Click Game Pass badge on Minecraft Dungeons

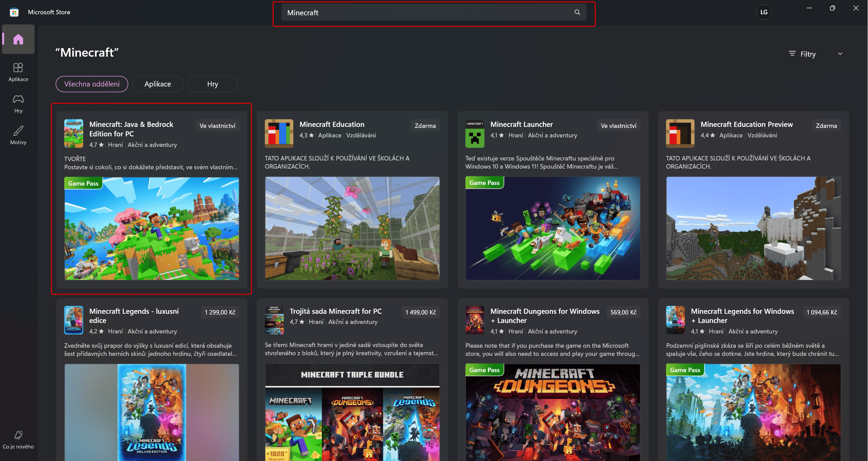click(484, 370)
